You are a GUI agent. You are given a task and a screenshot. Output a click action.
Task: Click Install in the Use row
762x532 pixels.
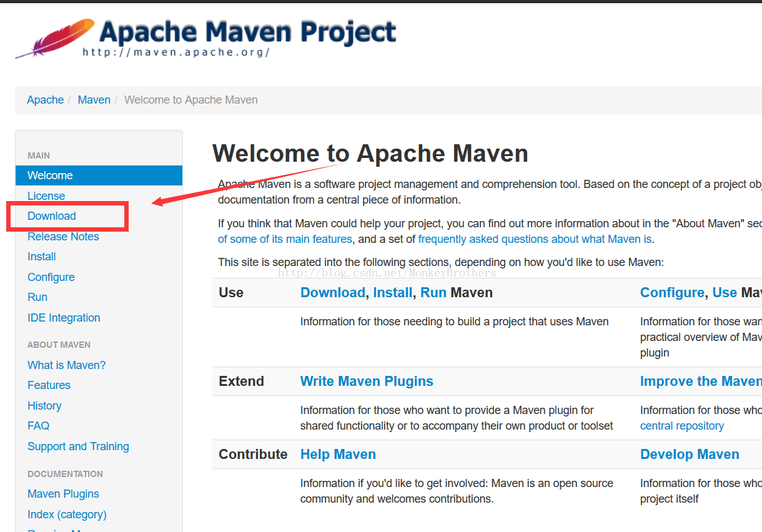click(x=393, y=293)
